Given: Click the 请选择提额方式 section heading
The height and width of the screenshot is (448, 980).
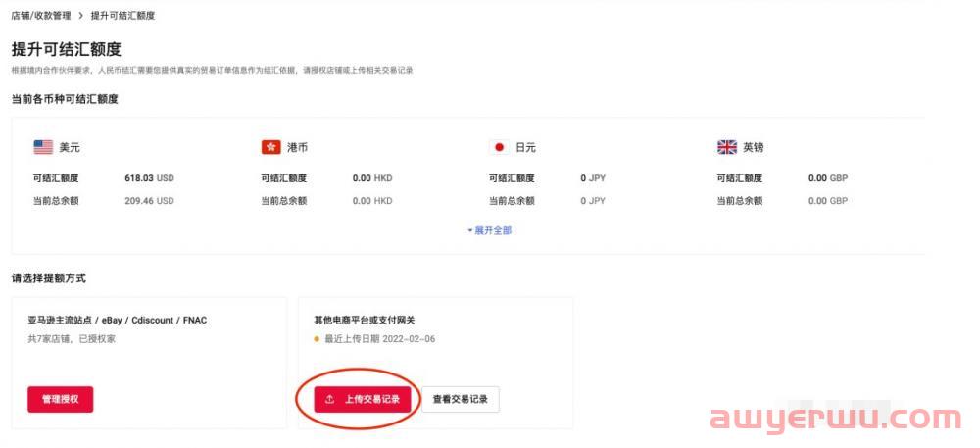Looking at the screenshot, I should tap(49, 278).
